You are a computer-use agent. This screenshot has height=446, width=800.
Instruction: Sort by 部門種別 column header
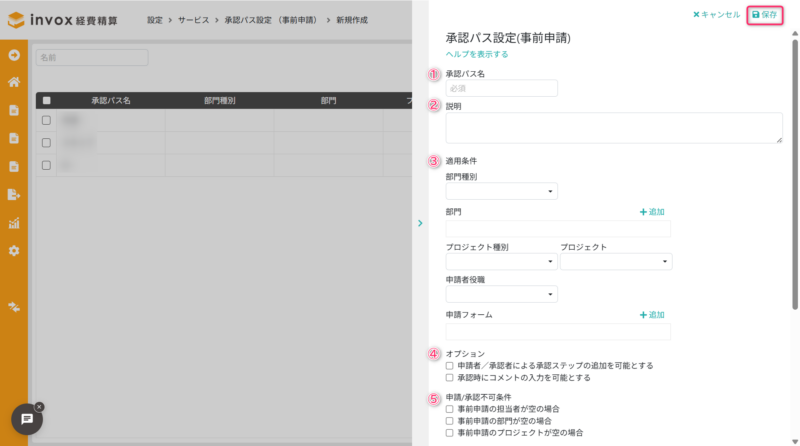pyautogui.click(x=220, y=101)
